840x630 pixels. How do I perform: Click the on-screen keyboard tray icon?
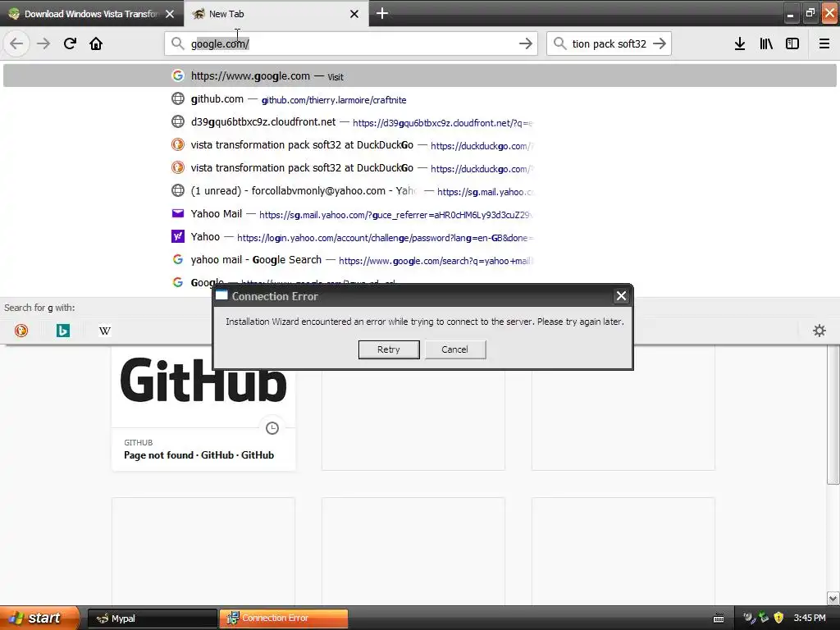pos(719,619)
